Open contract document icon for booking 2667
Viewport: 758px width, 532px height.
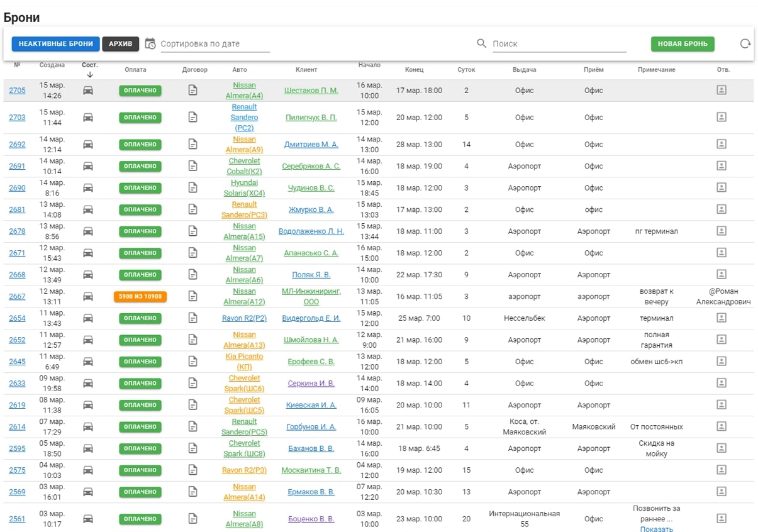coord(193,296)
